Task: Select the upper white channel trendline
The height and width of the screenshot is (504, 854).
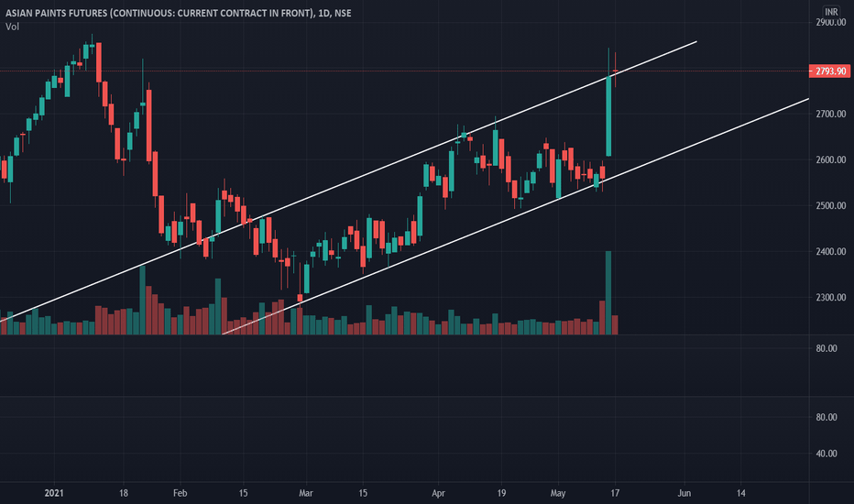Action: [348, 181]
